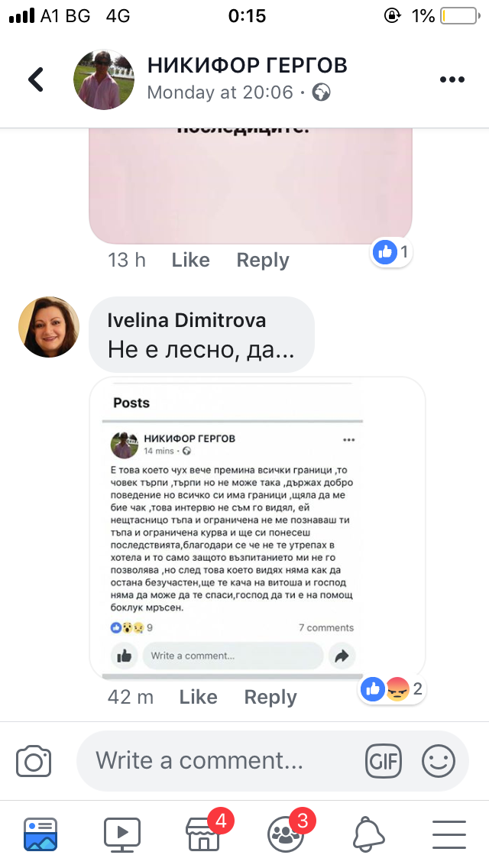Viewport: 489px width, 868px height.
Task: Open the notifications bell
Action: [x=369, y=834]
